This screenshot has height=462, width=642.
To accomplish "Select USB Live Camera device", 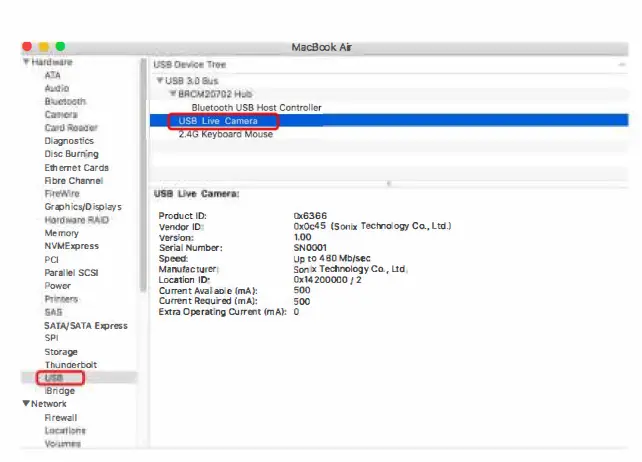I will coord(218,121).
